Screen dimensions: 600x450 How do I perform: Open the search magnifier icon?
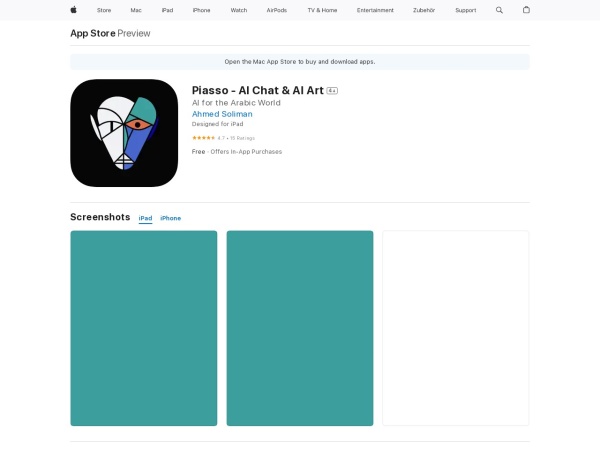tap(499, 10)
